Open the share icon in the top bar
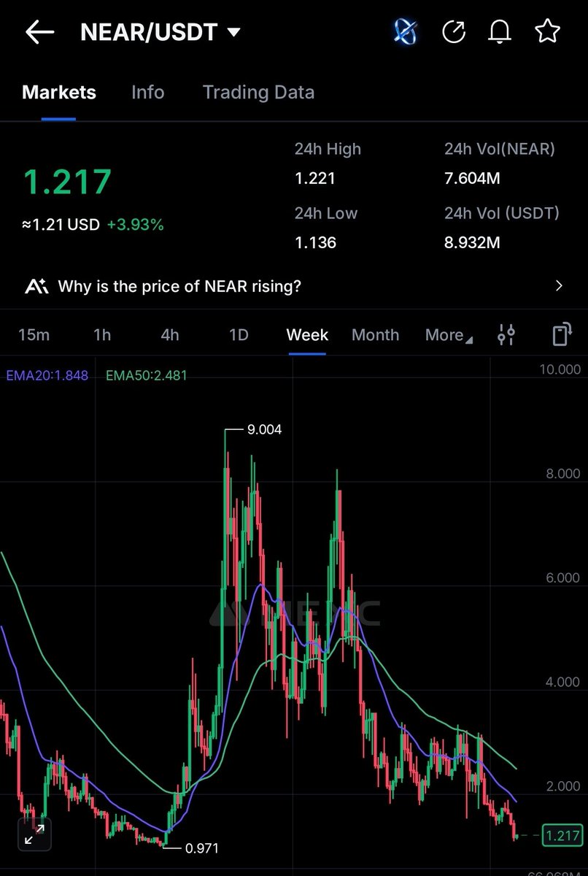Image resolution: width=588 pixels, height=876 pixels. pos(454,31)
